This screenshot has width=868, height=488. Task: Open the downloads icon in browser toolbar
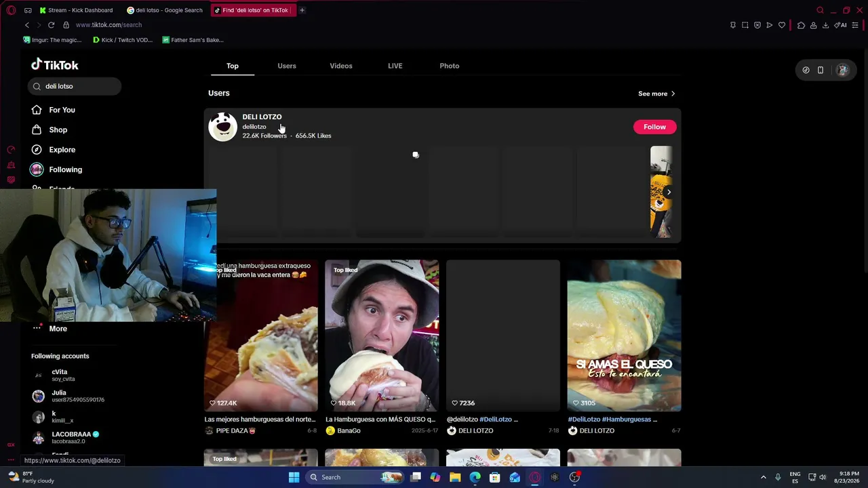pyautogui.click(x=825, y=25)
